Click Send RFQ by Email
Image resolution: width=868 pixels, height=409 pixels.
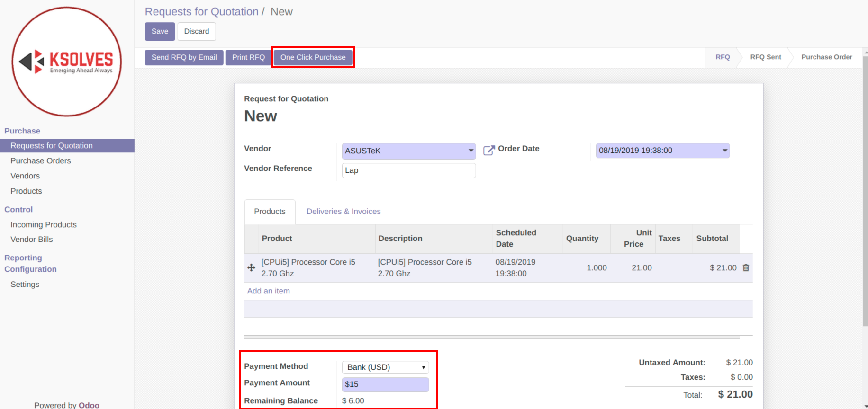coord(184,57)
